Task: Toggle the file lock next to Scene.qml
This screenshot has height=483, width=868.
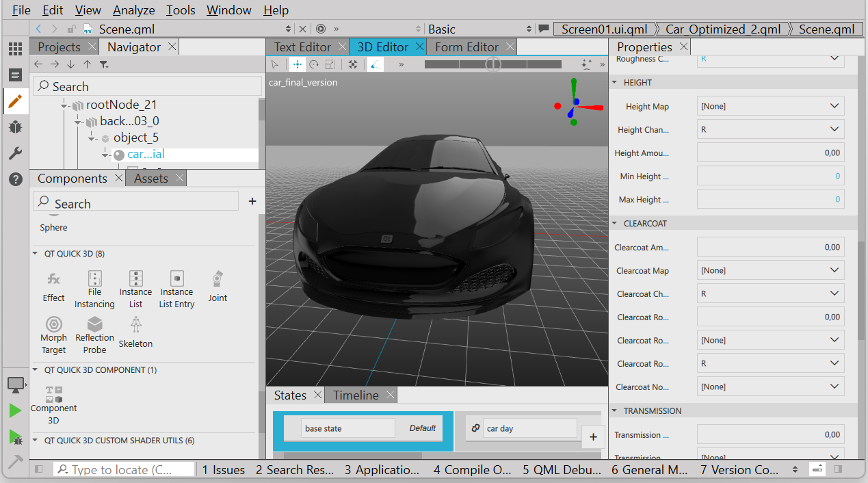Action: click(70, 29)
